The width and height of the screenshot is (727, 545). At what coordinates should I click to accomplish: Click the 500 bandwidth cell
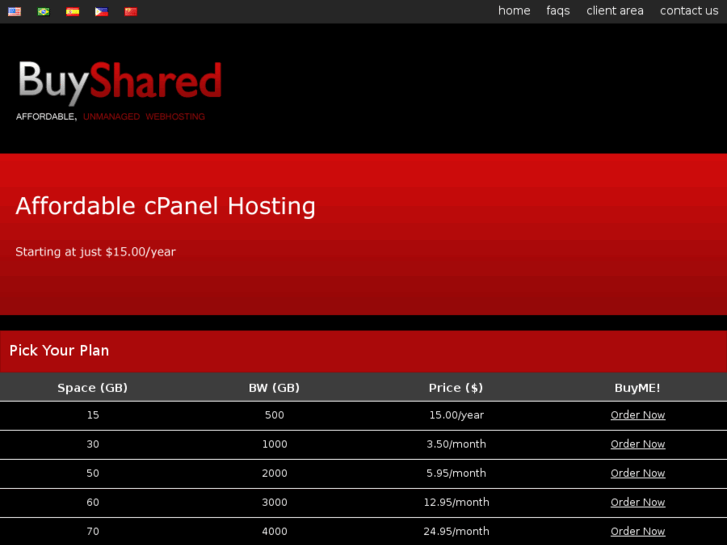click(274, 415)
